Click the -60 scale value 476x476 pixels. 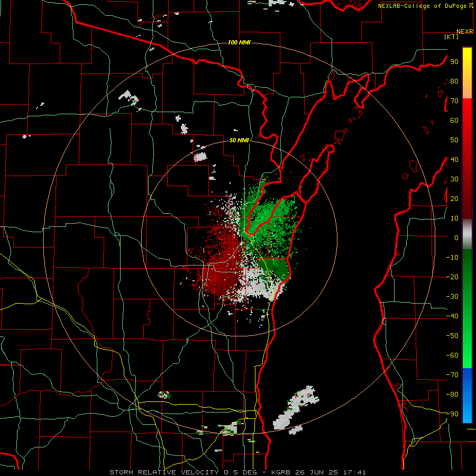(x=452, y=355)
